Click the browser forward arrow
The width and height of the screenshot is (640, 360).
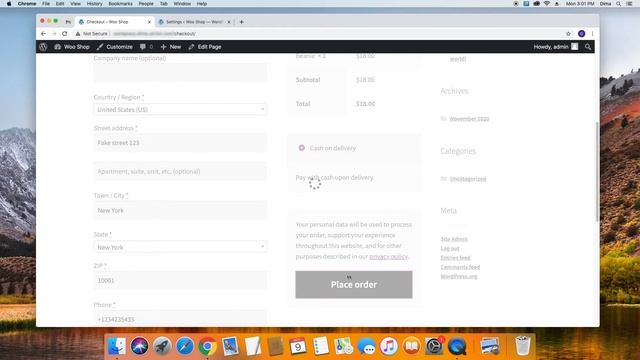(x=54, y=34)
